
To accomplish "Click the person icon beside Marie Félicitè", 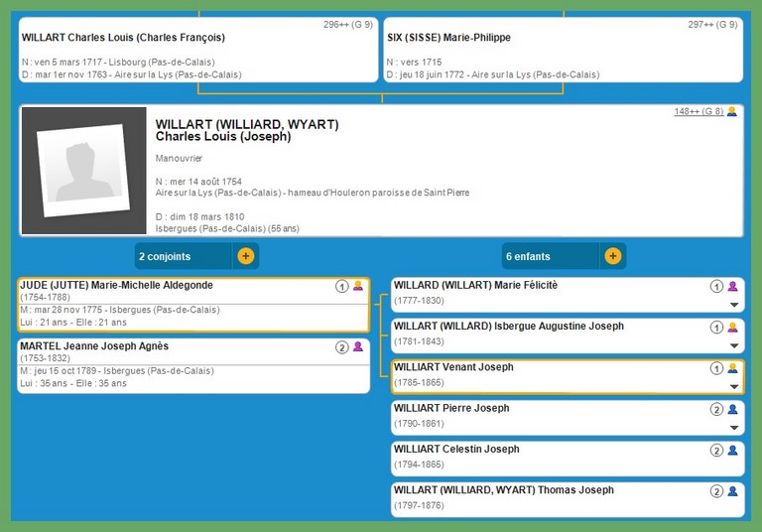I will pyautogui.click(x=733, y=286).
